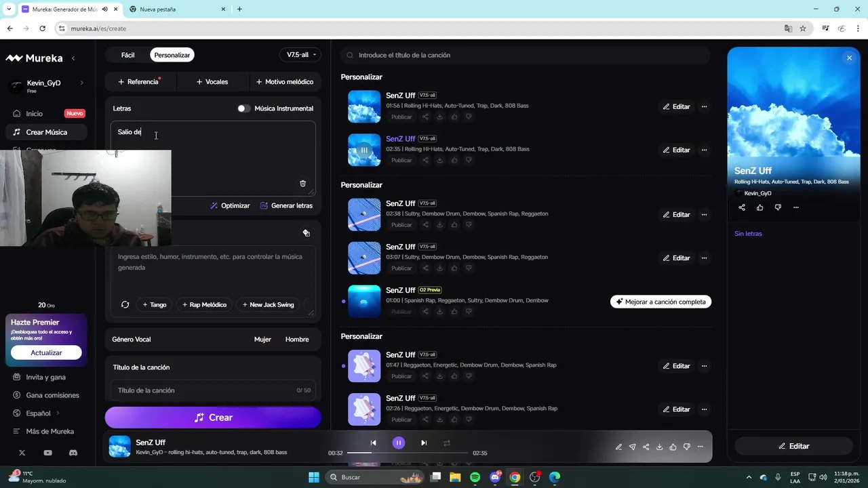Click the Crear button
This screenshot has width=868, height=488.
click(x=213, y=418)
